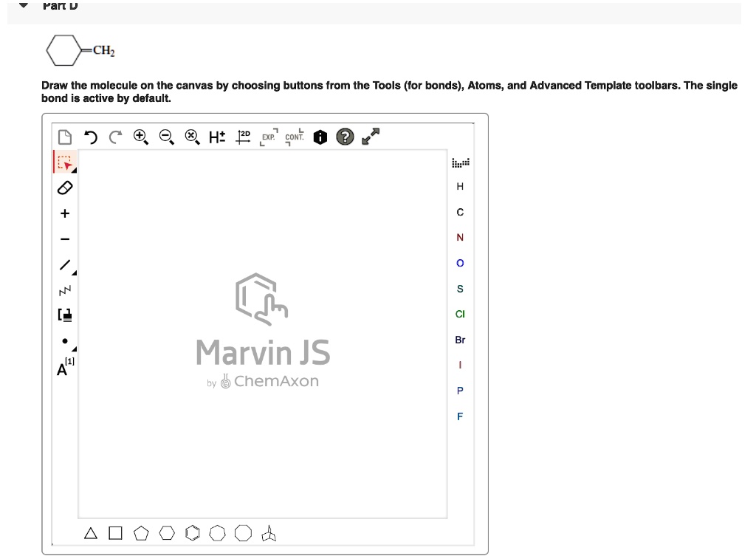Select oxygen from the atom sidebar

coord(459,263)
